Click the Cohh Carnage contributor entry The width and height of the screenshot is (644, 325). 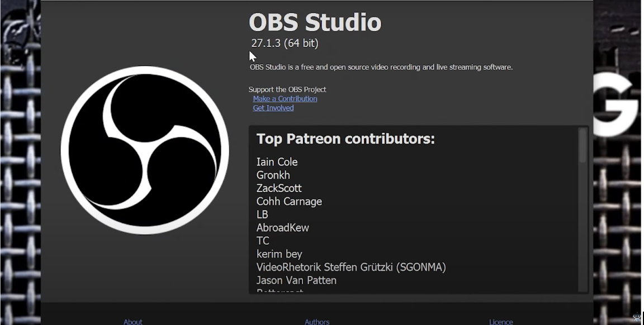[289, 202]
